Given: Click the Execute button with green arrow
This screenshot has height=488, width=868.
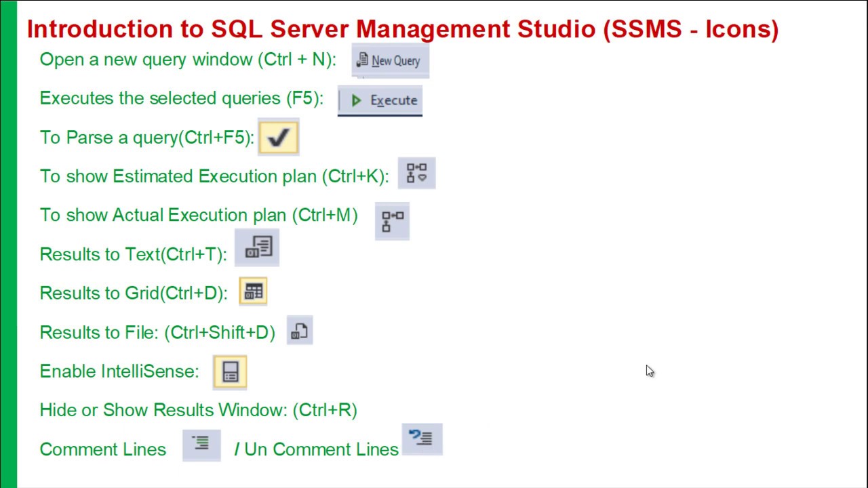Looking at the screenshot, I should pos(380,100).
